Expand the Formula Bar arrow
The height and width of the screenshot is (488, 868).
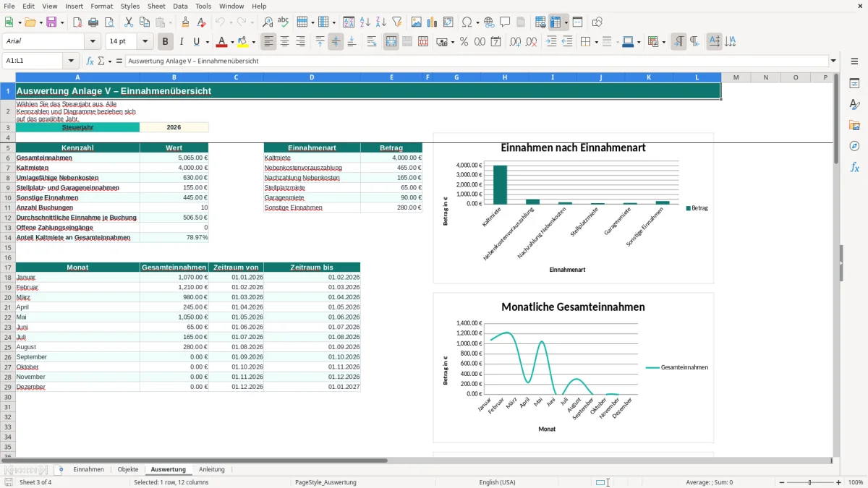(x=833, y=61)
